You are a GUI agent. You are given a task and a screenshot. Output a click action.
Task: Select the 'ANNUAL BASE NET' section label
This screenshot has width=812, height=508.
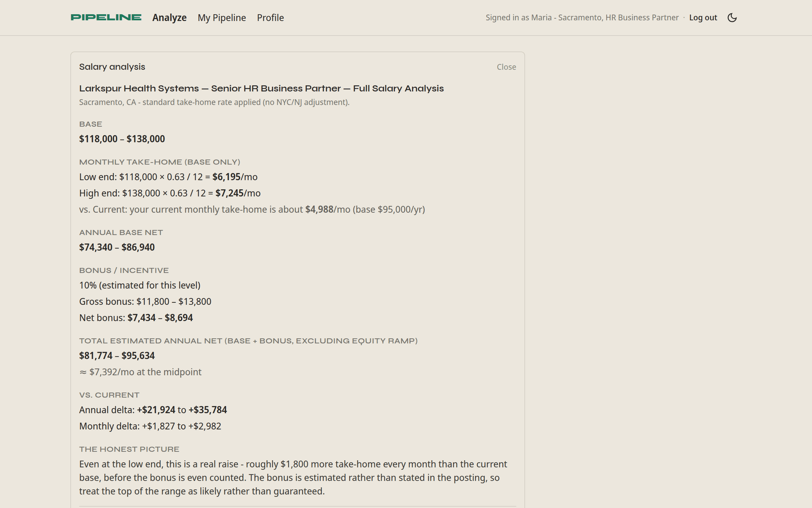pyautogui.click(x=121, y=232)
